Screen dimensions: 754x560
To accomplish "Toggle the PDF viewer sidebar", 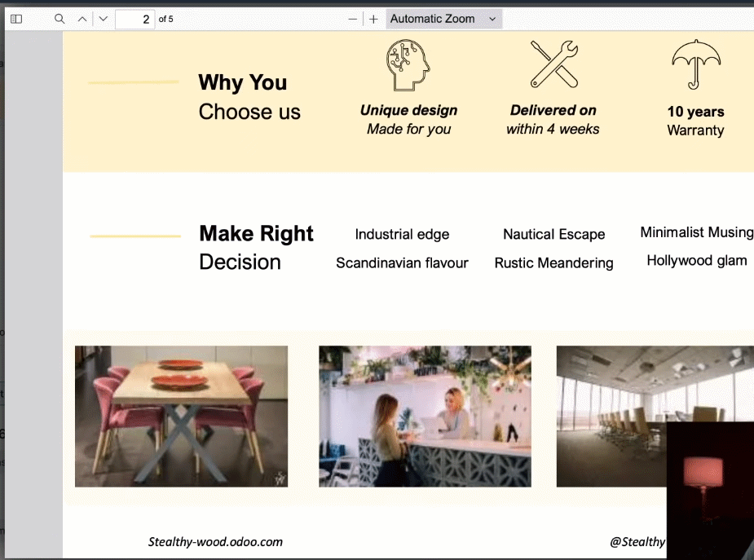I will tap(16, 19).
